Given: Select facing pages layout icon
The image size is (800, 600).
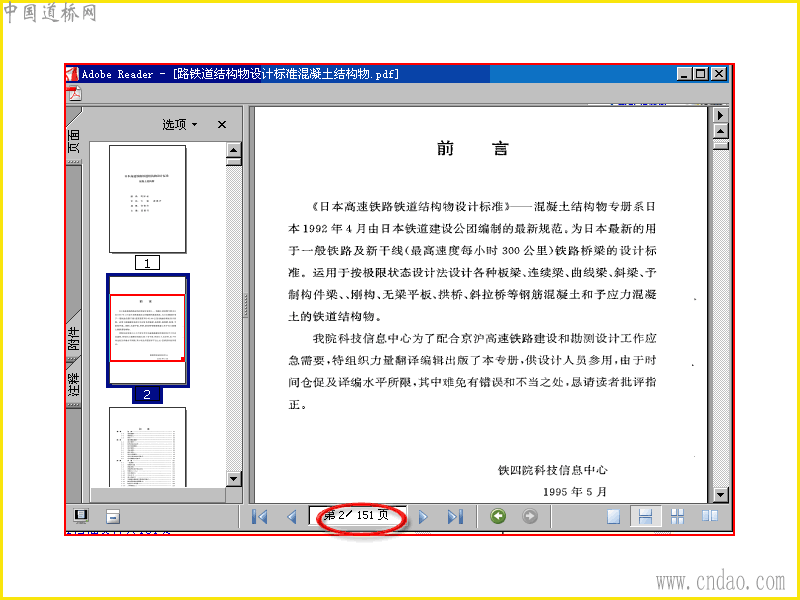Looking at the screenshot, I should pyautogui.click(x=710, y=516).
